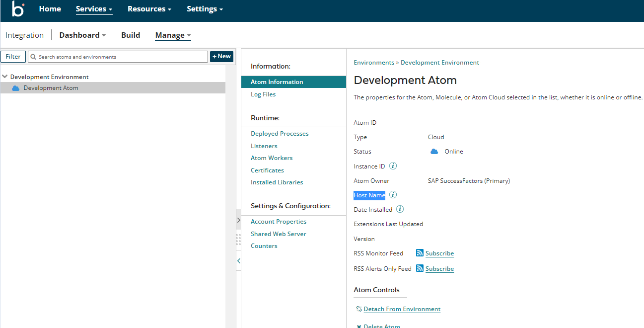
Task: Select Atom Information in the side menu
Action: click(293, 82)
